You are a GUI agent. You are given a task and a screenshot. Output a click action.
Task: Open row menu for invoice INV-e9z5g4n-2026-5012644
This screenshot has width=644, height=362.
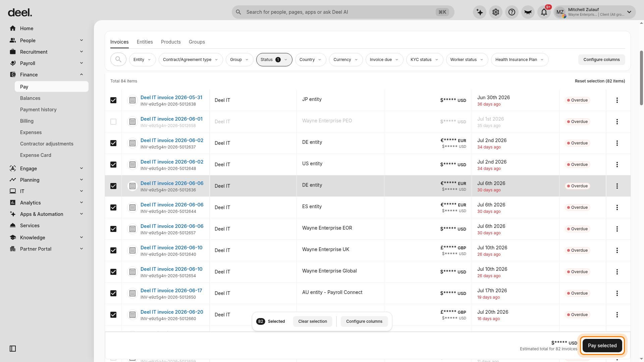[x=617, y=207]
